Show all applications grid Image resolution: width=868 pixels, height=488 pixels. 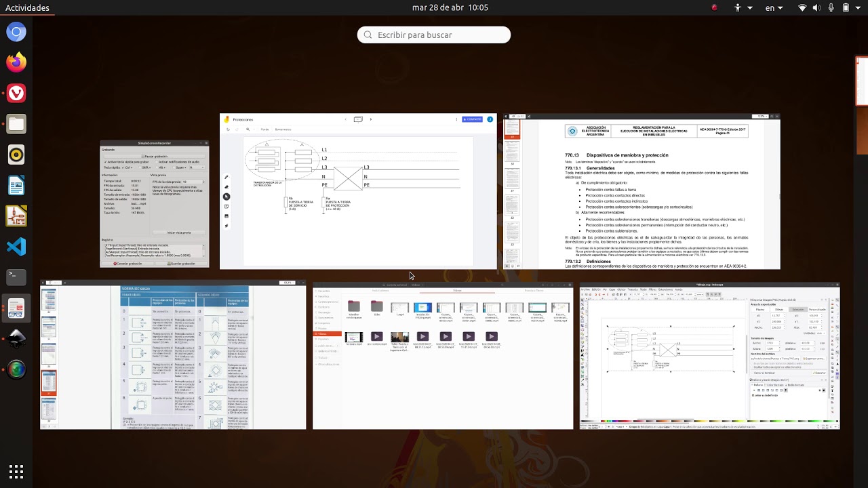click(x=16, y=471)
